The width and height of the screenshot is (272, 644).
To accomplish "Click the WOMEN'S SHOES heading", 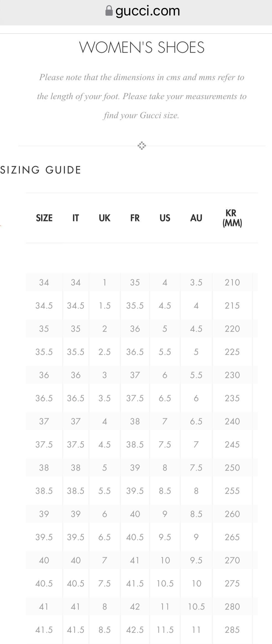I will tap(142, 47).
